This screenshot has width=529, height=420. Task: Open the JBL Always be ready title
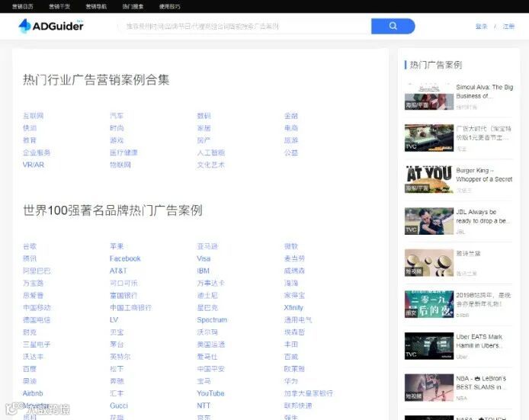[x=482, y=216]
